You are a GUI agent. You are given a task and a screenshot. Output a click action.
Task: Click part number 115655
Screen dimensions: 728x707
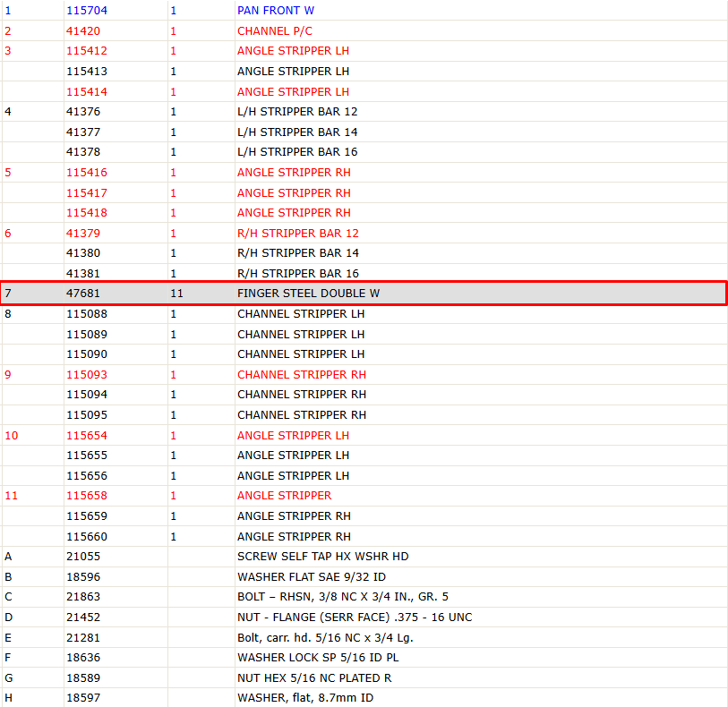(87, 456)
